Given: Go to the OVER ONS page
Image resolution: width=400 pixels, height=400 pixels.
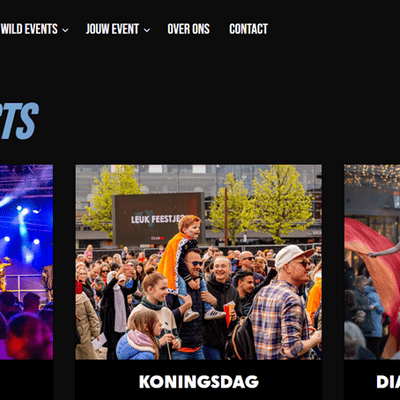Looking at the screenshot, I should pos(189,29).
